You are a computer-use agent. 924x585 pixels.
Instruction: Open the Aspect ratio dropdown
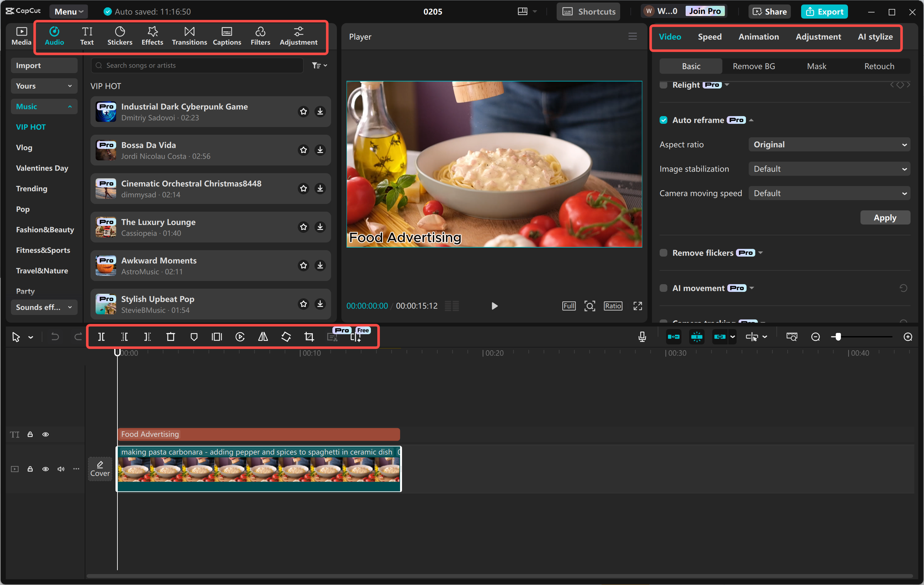(x=828, y=144)
